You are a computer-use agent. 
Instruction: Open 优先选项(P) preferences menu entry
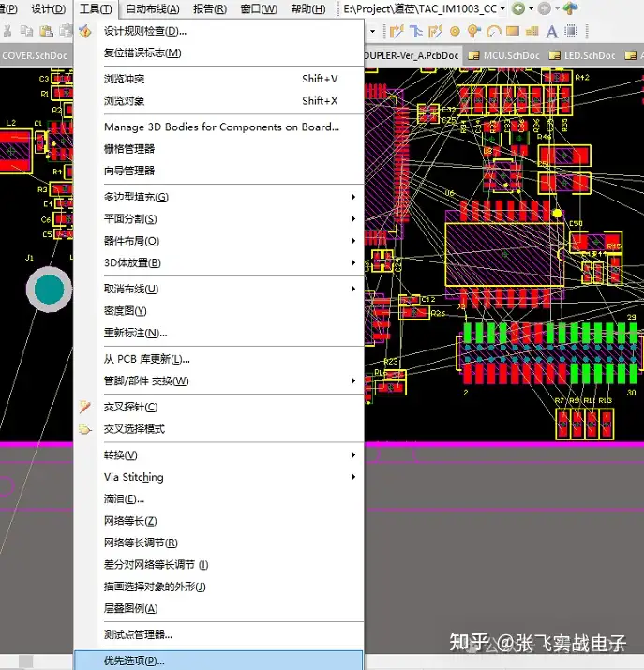coord(134,661)
